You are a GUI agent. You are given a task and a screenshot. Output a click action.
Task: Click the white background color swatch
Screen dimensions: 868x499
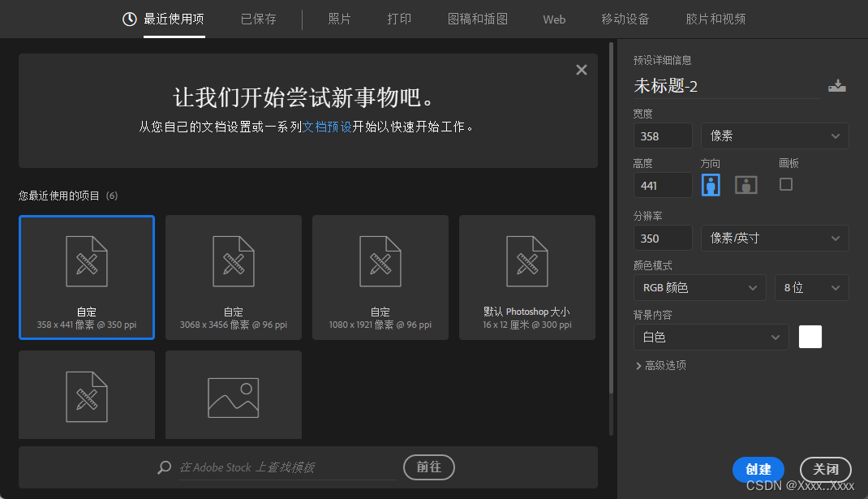[x=810, y=336]
